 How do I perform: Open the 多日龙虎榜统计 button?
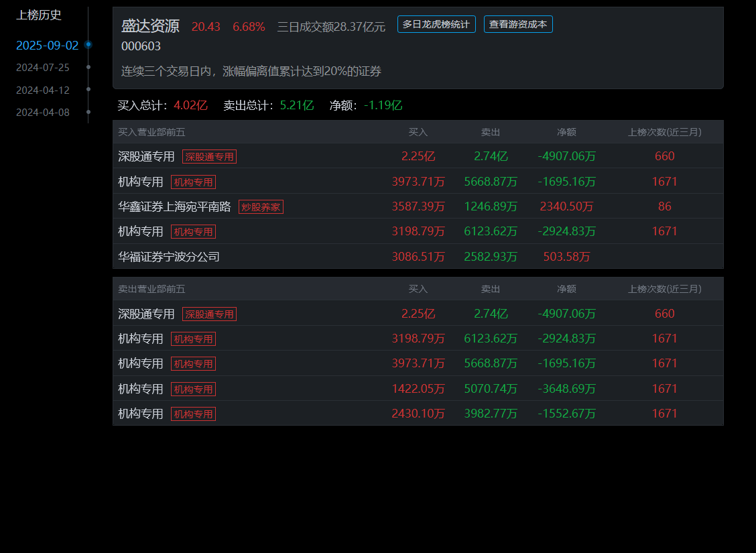tap(436, 24)
